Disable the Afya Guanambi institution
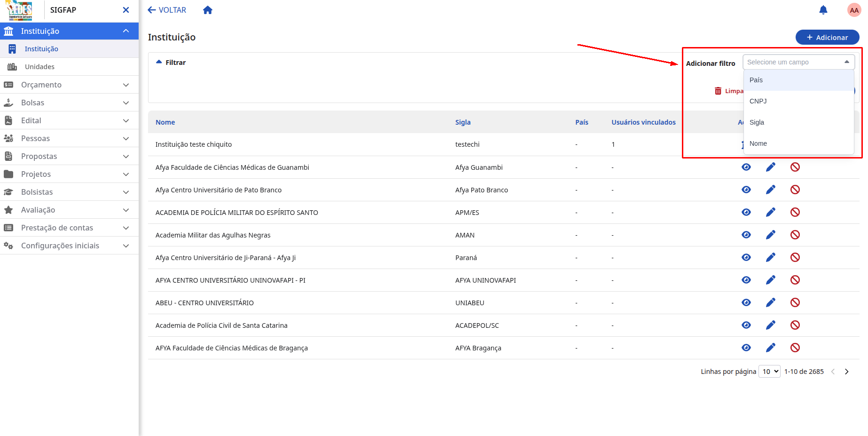 point(795,167)
